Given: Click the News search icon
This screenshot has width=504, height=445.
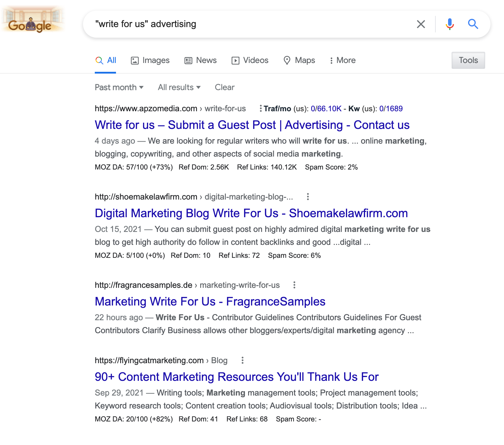Looking at the screenshot, I should click(x=188, y=60).
